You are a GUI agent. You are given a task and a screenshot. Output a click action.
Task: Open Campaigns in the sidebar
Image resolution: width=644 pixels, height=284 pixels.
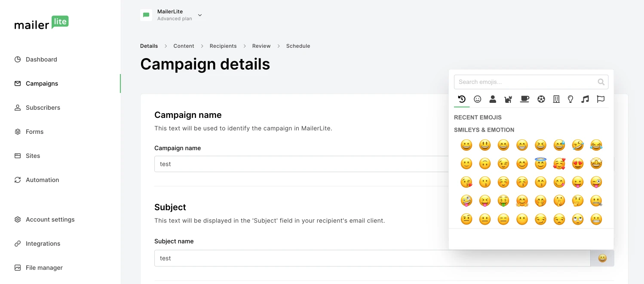click(42, 83)
